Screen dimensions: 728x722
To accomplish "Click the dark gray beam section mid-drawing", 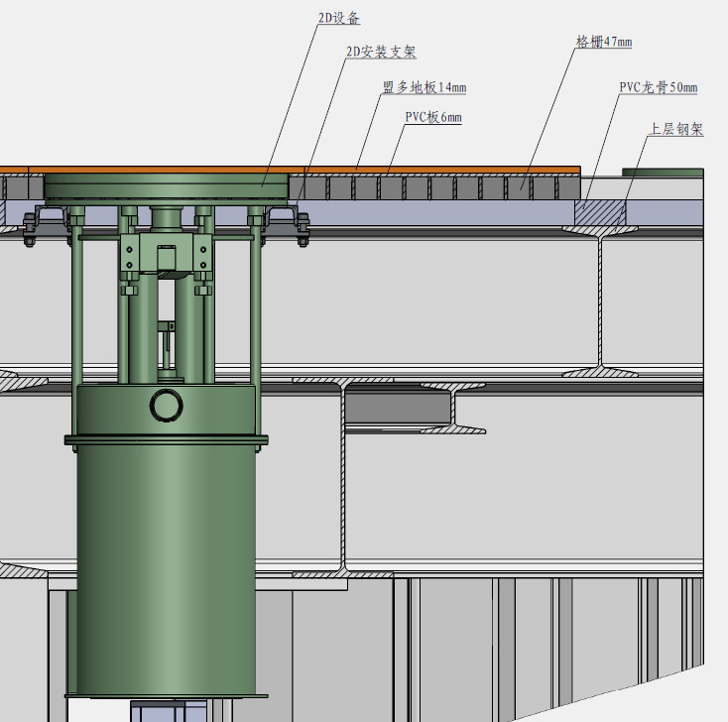I will 397,405.
